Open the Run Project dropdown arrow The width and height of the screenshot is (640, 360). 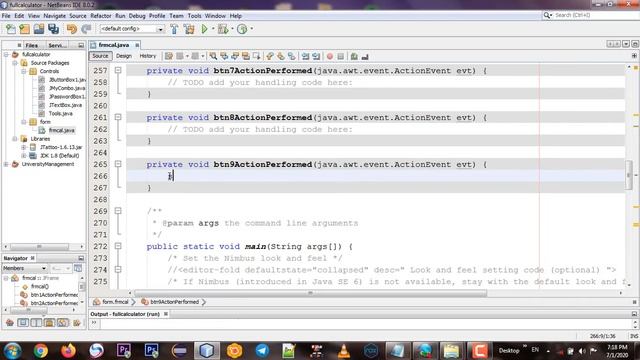click(x=213, y=29)
